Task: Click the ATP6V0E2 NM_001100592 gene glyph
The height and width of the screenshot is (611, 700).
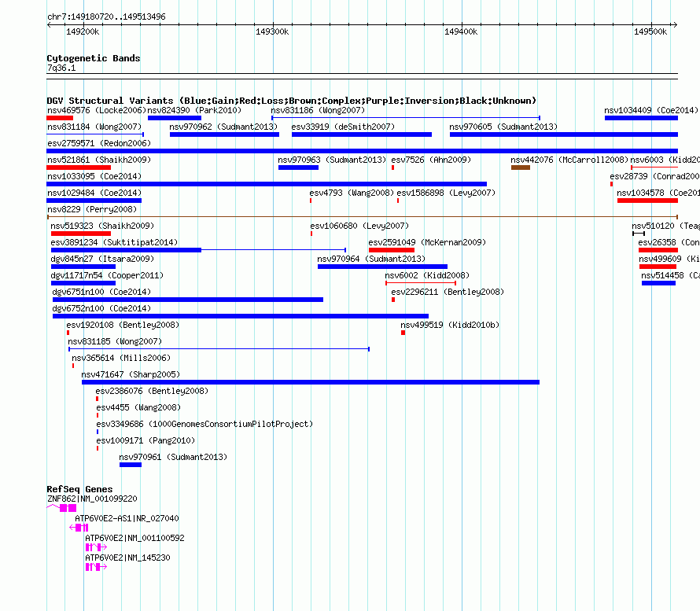Action: point(96,547)
